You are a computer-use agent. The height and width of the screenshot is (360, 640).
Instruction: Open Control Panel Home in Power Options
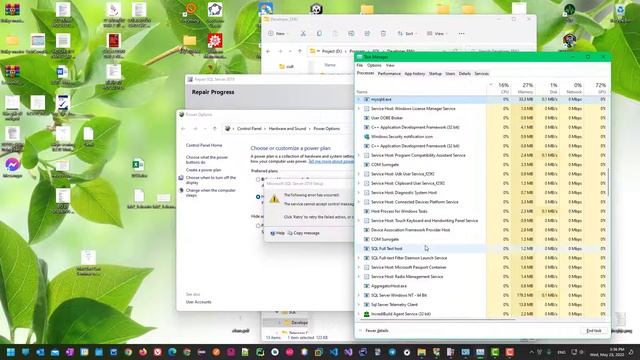tap(204, 145)
